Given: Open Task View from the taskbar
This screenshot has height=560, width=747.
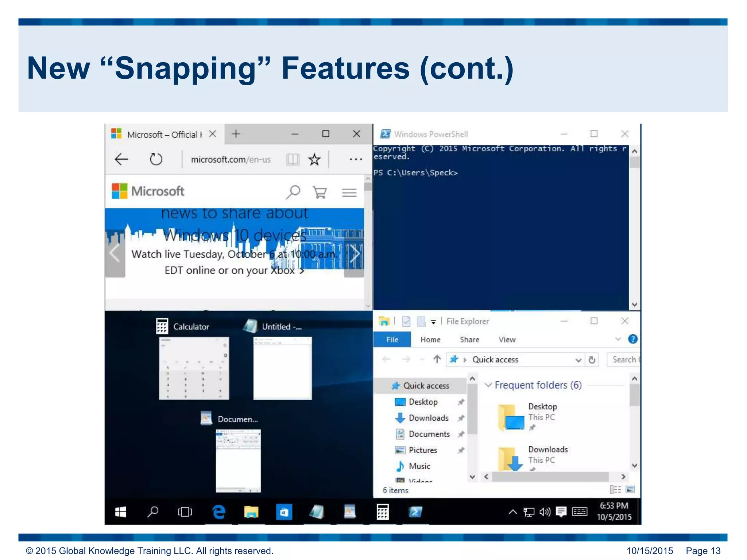Looking at the screenshot, I should (x=185, y=512).
